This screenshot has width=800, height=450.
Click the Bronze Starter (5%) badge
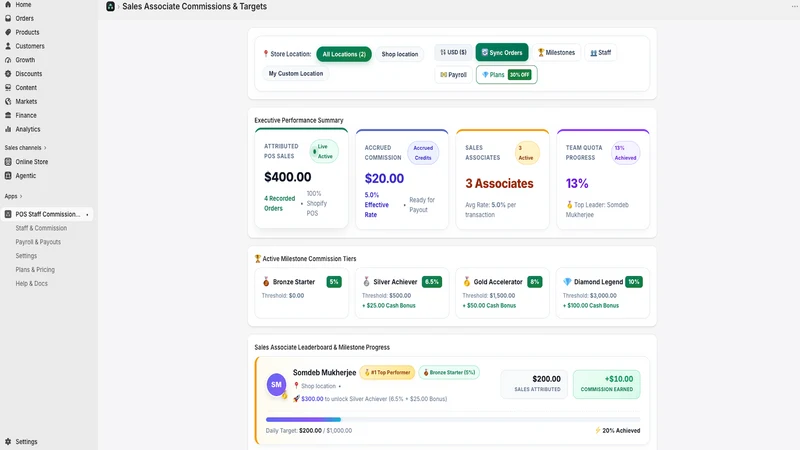(x=449, y=372)
